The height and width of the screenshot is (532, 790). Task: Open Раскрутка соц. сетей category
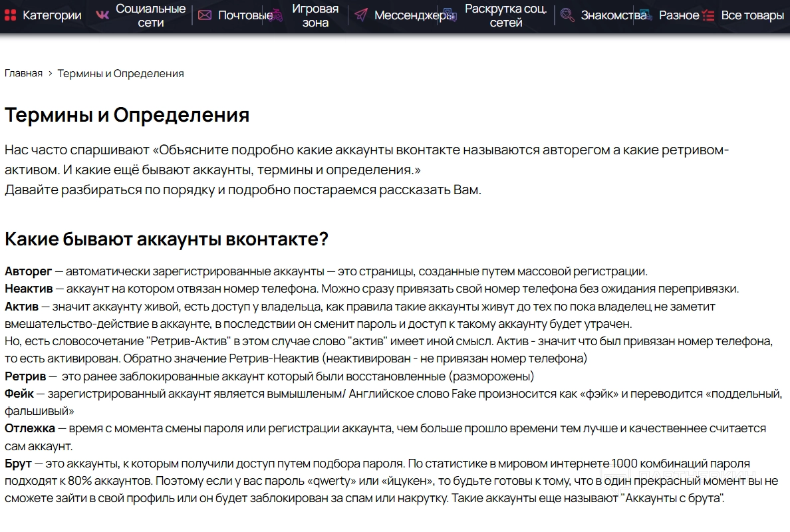click(x=506, y=15)
